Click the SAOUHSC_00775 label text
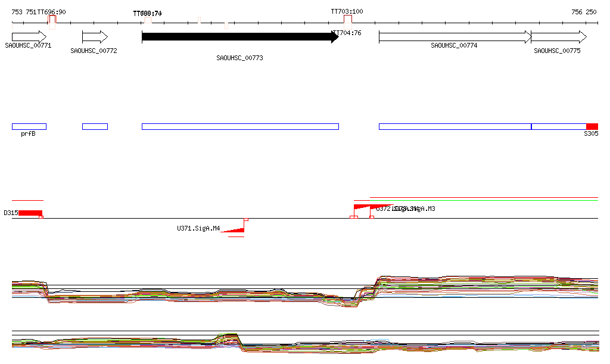 pos(557,51)
